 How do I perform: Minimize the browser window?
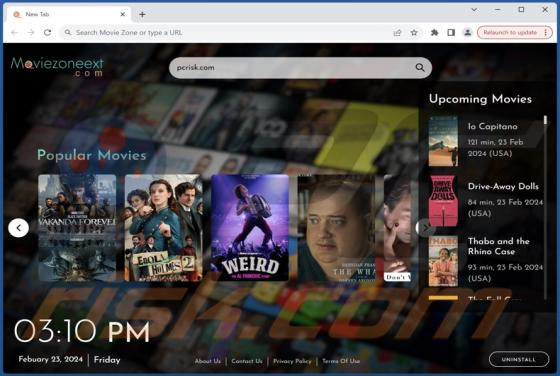pos(498,10)
